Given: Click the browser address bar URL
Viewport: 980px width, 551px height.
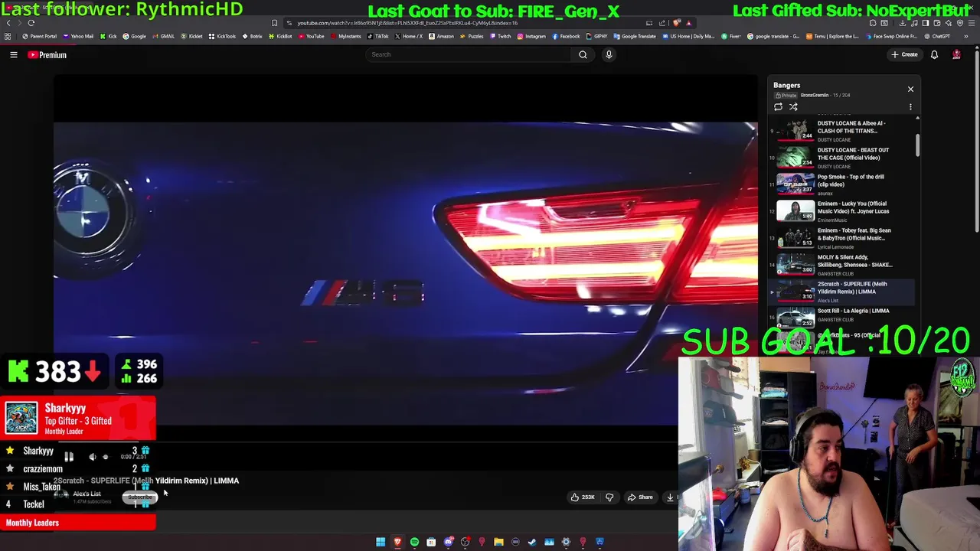Looking at the screenshot, I should pos(407,23).
